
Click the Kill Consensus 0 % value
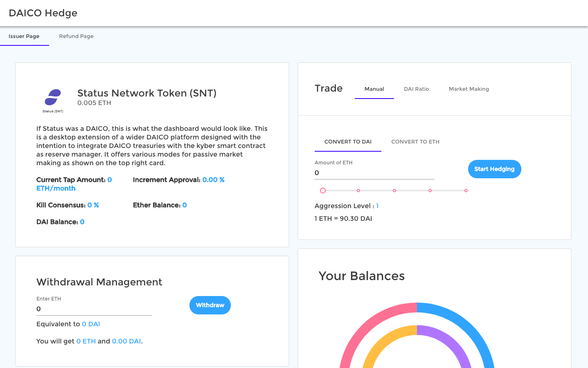click(93, 205)
